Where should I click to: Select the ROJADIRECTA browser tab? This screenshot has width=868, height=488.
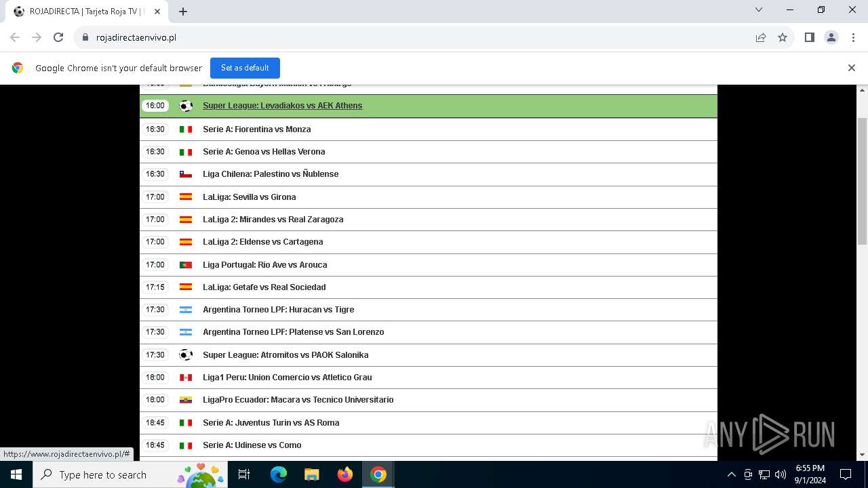click(87, 12)
